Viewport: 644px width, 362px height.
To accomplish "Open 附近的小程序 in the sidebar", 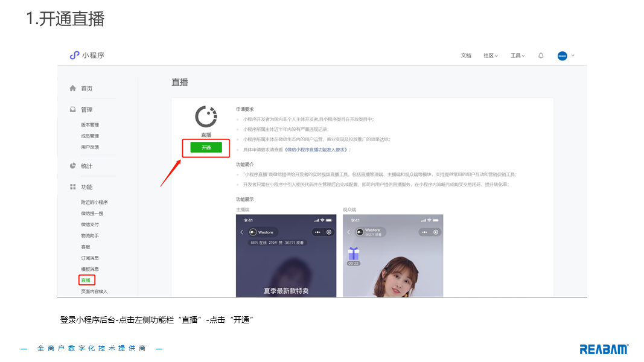I will tap(95, 202).
